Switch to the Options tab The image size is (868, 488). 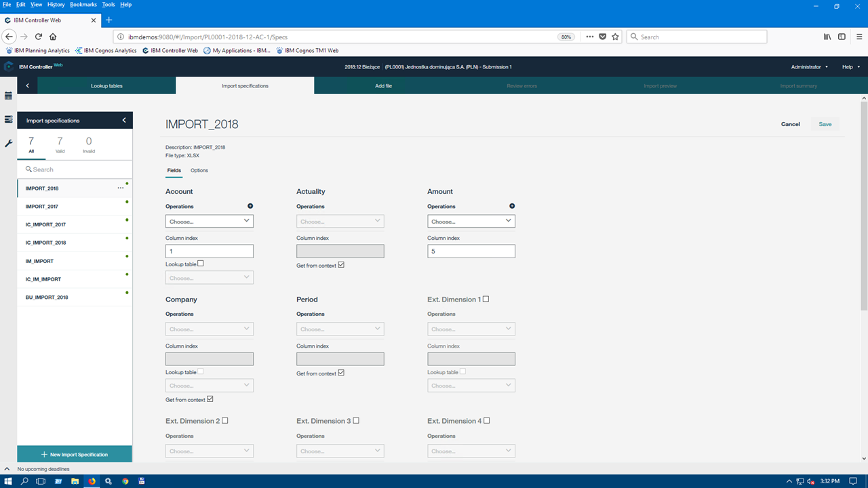pos(199,170)
